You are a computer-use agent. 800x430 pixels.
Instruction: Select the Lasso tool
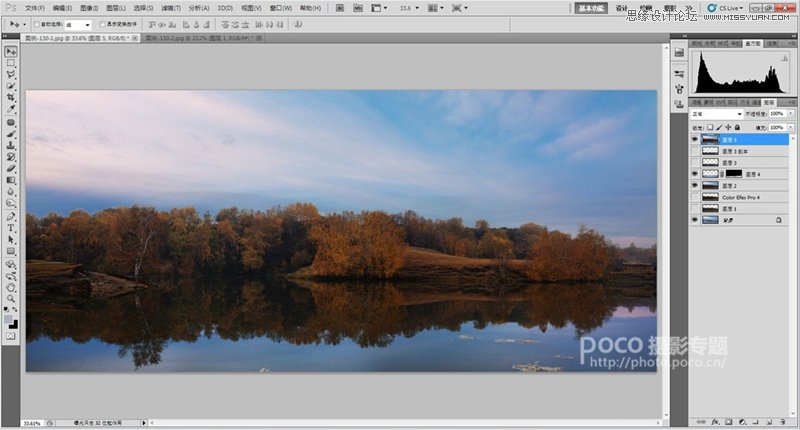(11, 74)
